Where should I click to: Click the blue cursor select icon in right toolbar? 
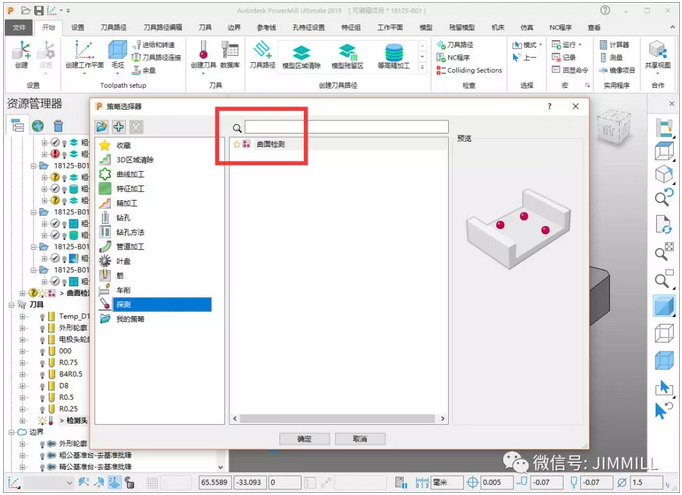point(663,387)
